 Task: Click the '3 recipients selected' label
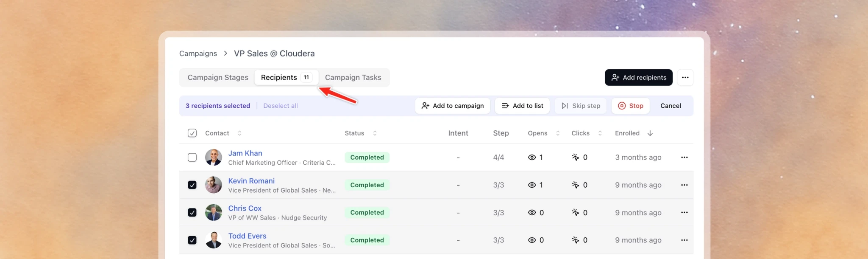point(218,106)
